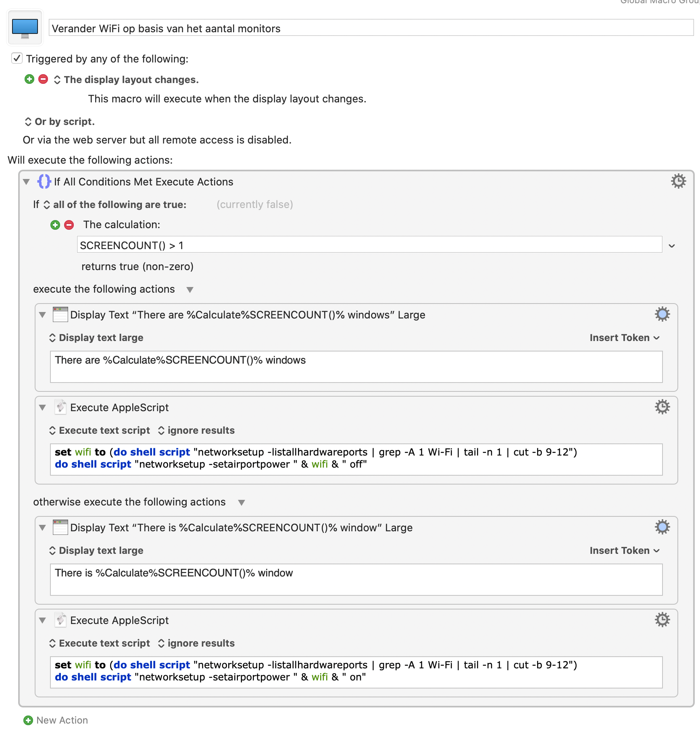Add a new trigger with green plus
700x753 pixels.
(29, 79)
